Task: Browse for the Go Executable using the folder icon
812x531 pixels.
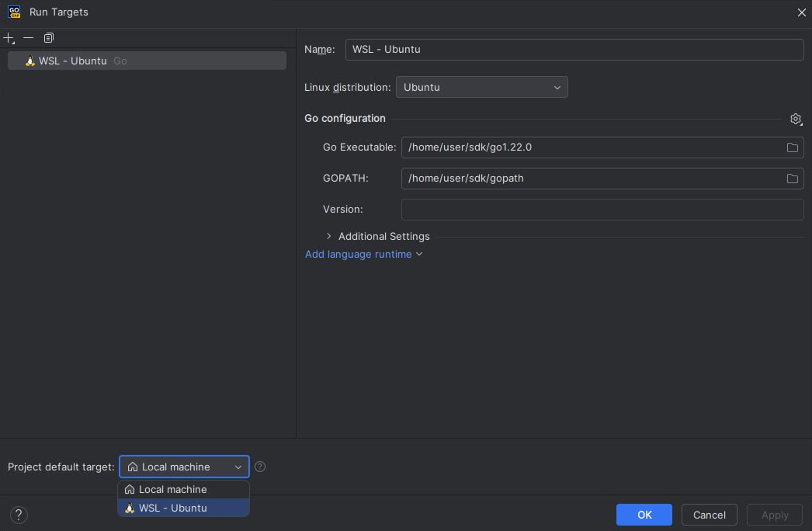Action: coord(793,147)
